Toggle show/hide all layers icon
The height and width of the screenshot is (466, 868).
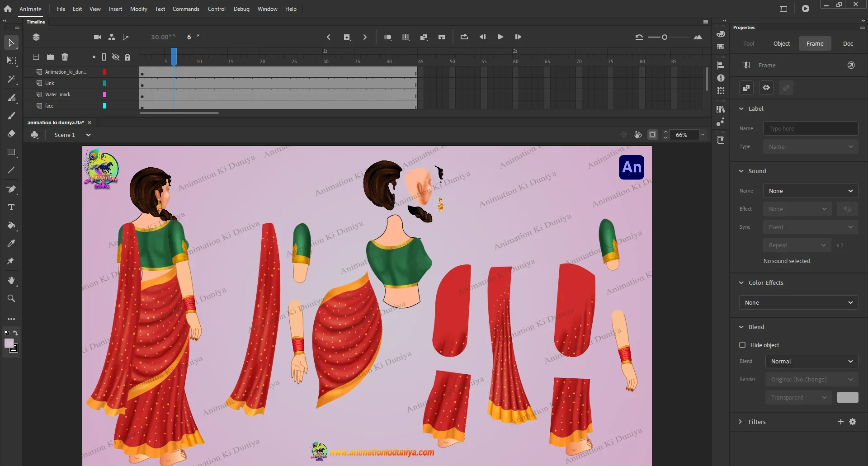coord(116,57)
